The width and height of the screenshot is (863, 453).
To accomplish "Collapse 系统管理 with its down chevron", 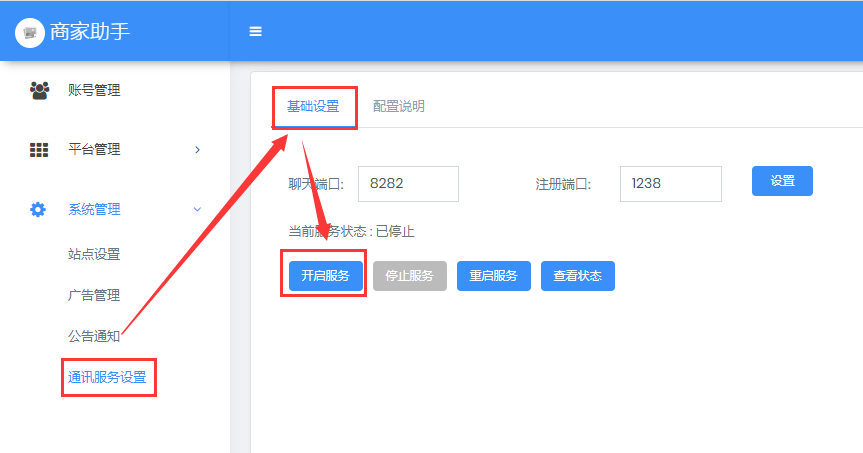I will 197,209.
